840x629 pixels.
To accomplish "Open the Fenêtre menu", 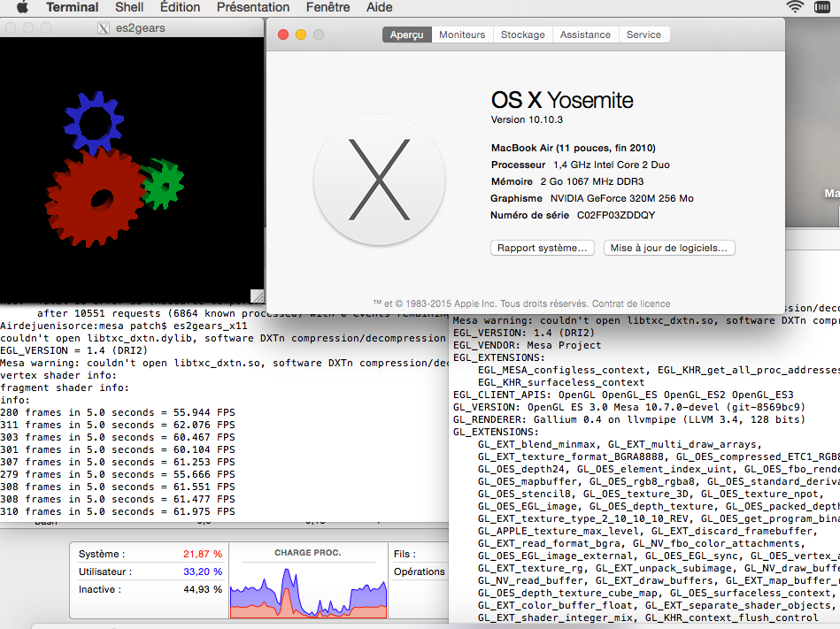I will (x=328, y=7).
